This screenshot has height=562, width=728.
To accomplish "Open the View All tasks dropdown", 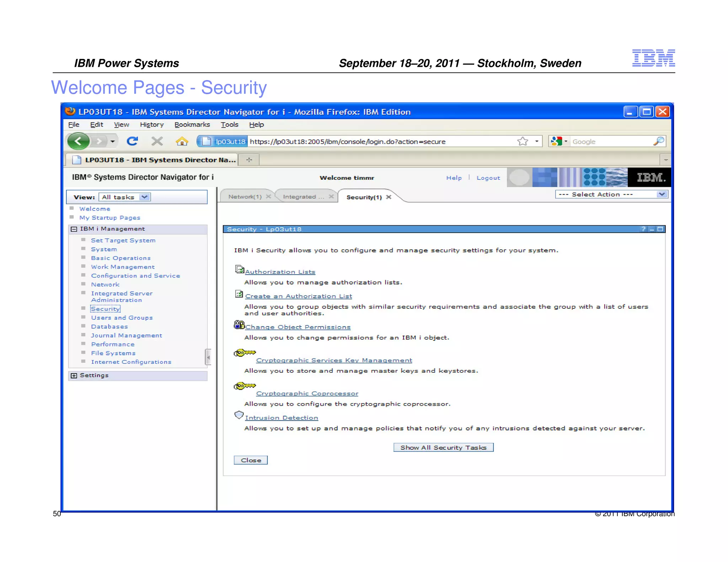I will (x=125, y=197).
